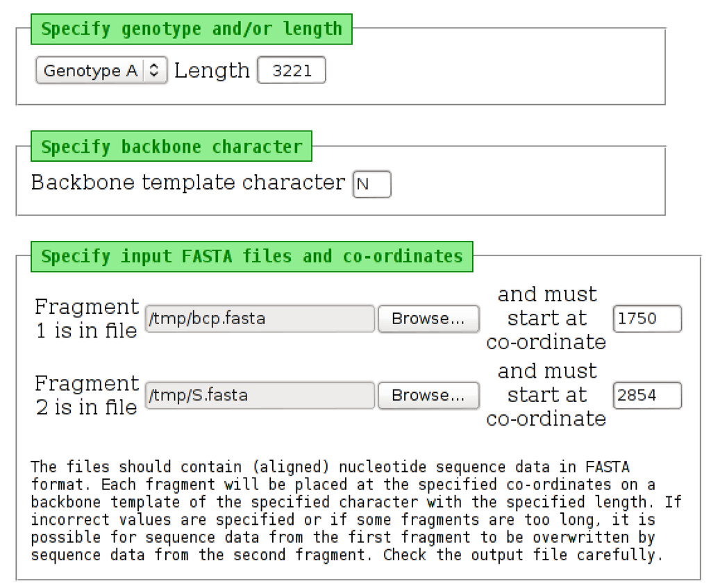Focus the Backbone template character box

click(x=371, y=185)
